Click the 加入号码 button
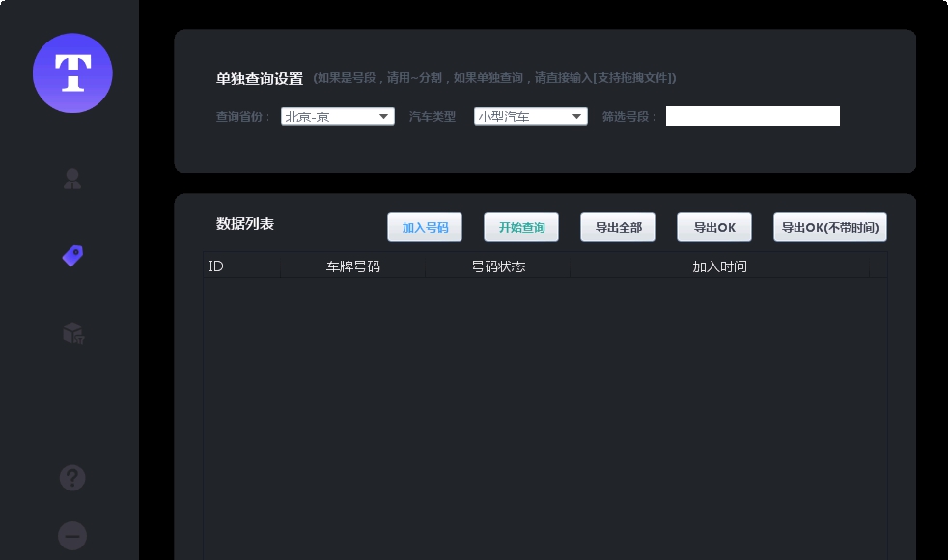949x560 pixels. [425, 227]
